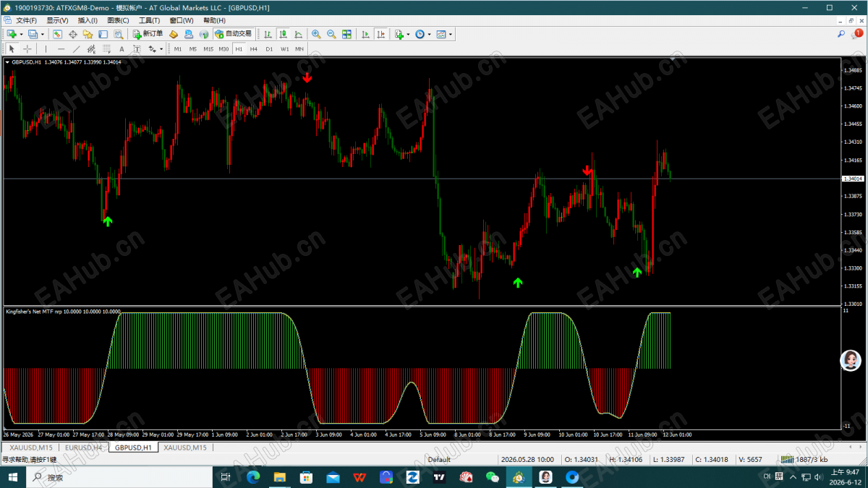The width and height of the screenshot is (868, 488).
Task: Open the 插入(I) menu
Action: tap(88, 20)
